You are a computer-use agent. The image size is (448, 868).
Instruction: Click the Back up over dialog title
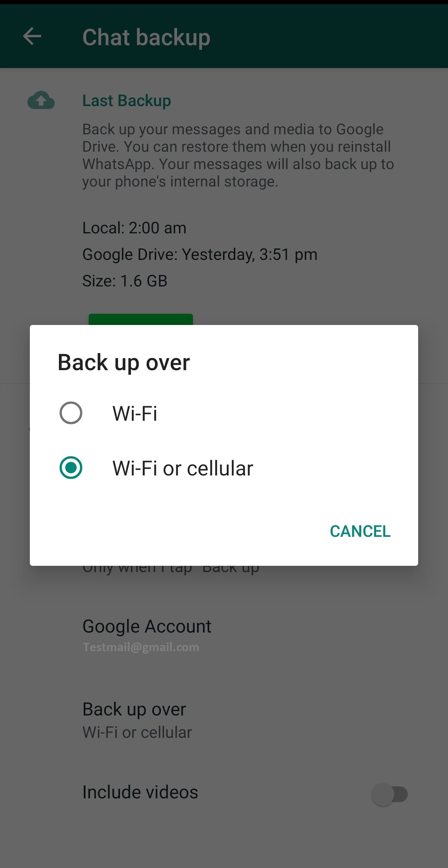[124, 363]
